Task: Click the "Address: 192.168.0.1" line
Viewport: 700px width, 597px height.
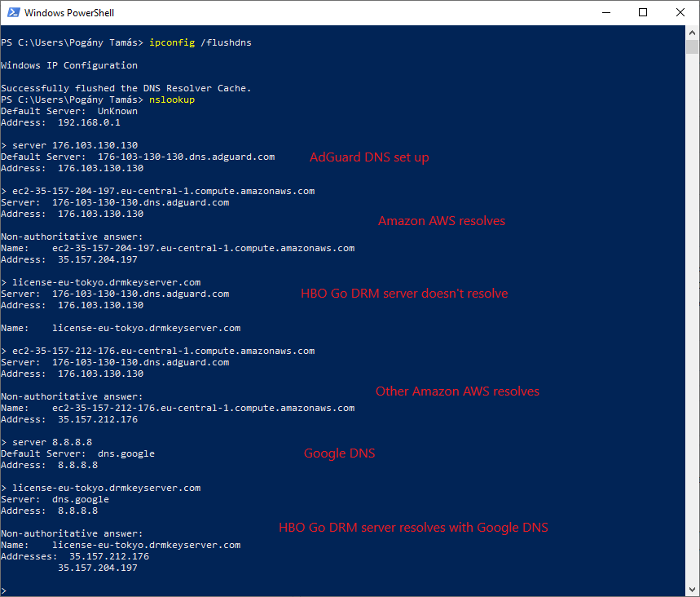Action: (x=61, y=122)
